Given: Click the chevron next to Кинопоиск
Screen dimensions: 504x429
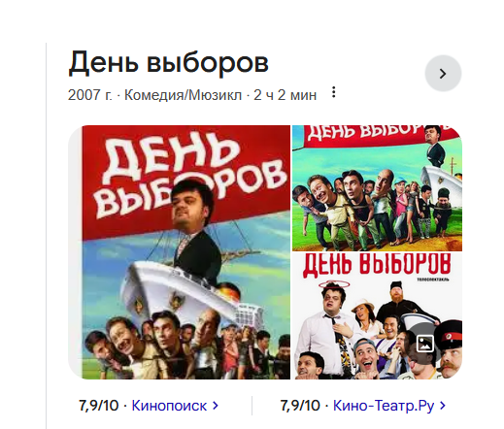Looking at the screenshot, I should 216,406.
